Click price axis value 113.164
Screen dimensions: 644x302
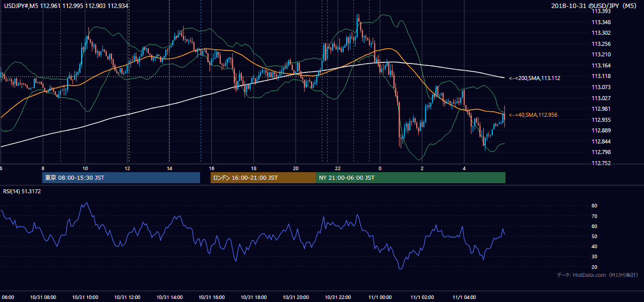pyautogui.click(x=601, y=65)
